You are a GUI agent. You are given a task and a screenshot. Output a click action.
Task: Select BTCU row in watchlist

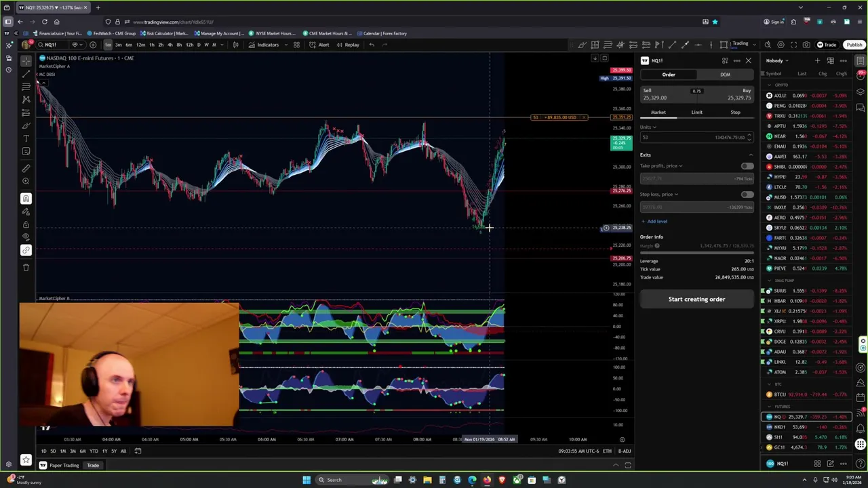[807, 394]
